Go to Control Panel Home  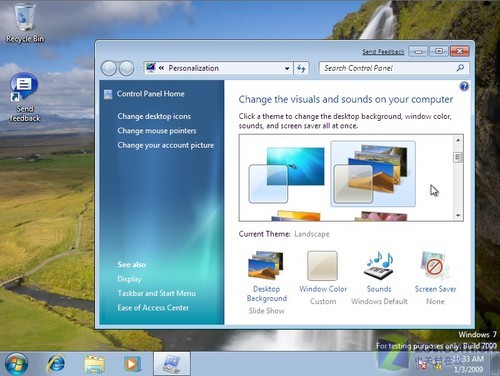coord(150,94)
